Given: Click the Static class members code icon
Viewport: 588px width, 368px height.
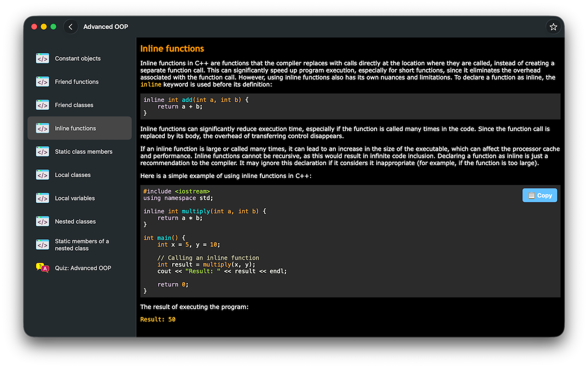Looking at the screenshot, I should 42,151.
